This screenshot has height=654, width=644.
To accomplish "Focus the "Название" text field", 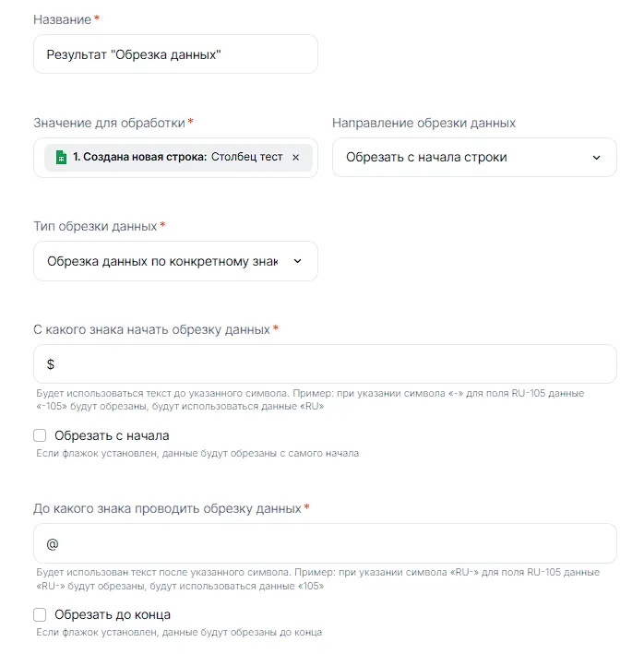I will [175, 54].
